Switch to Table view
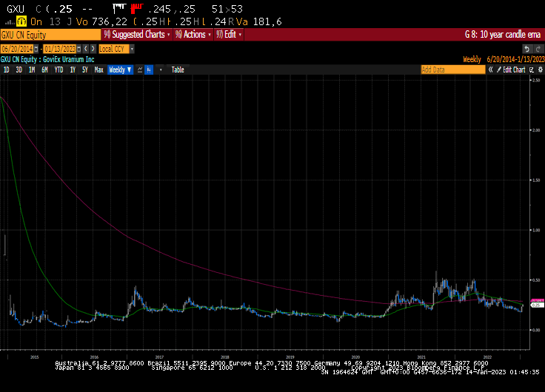 tap(178, 70)
